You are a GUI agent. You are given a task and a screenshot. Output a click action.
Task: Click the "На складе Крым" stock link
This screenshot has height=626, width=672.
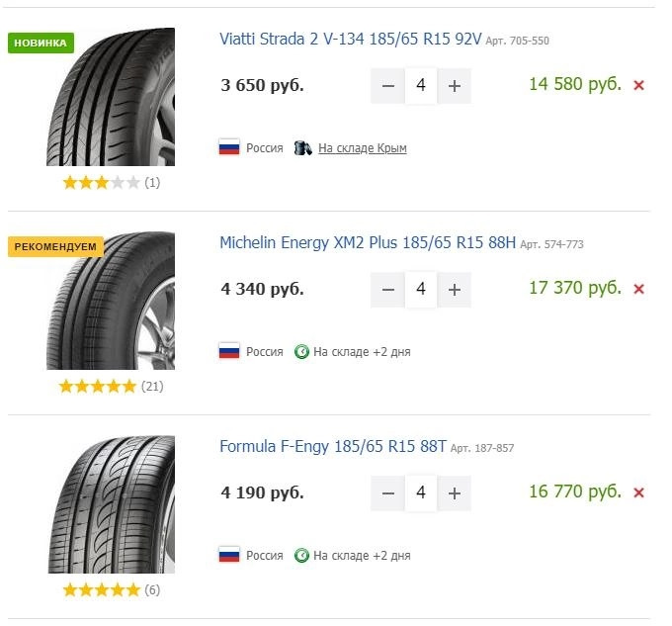(x=362, y=148)
